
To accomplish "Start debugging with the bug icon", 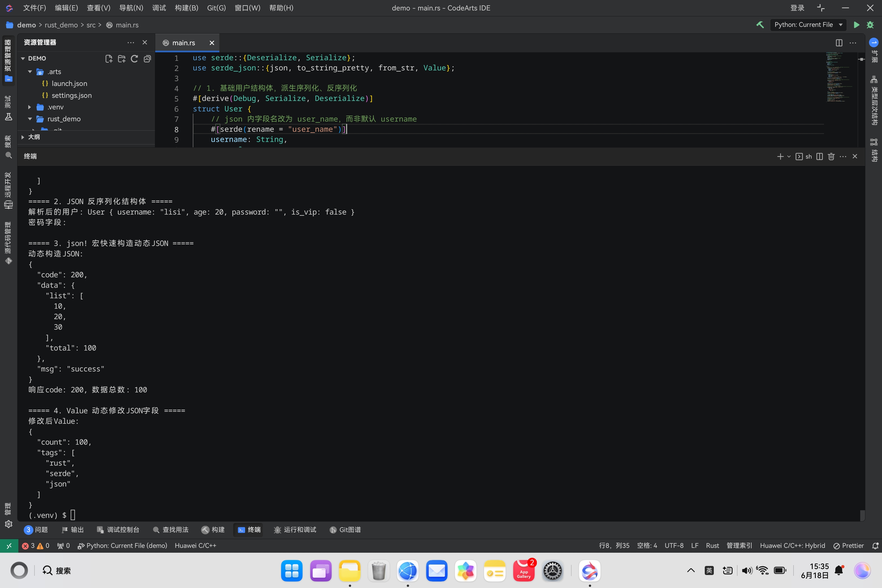I will 870,25.
